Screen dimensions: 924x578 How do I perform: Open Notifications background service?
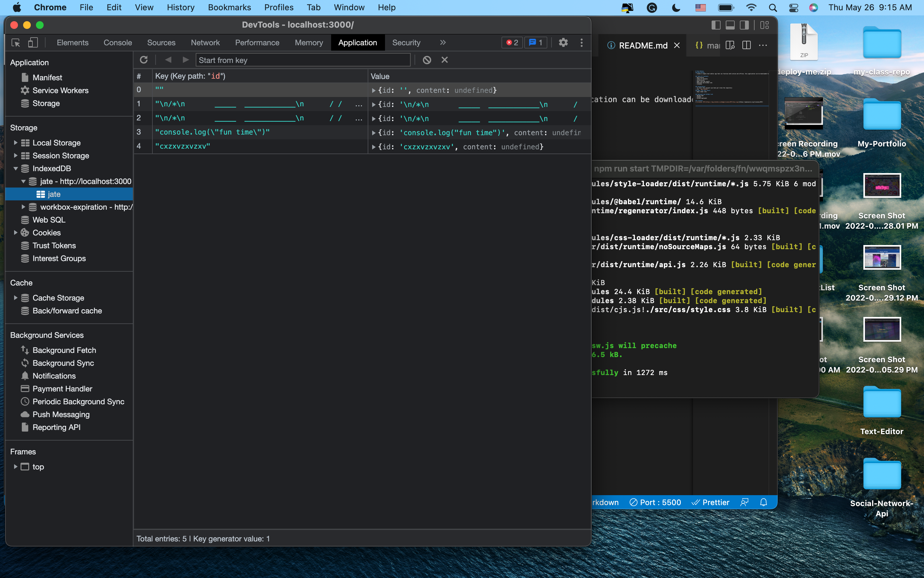pos(54,376)
